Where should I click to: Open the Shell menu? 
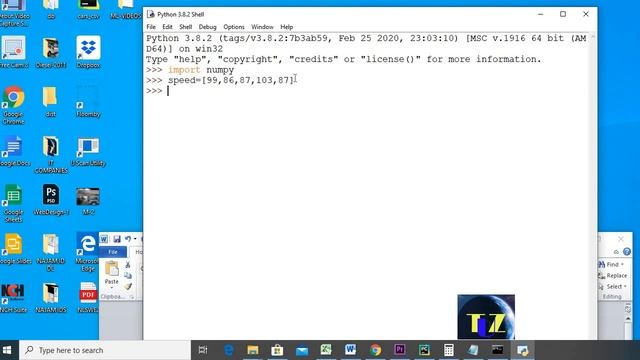(x=186, y=27)
